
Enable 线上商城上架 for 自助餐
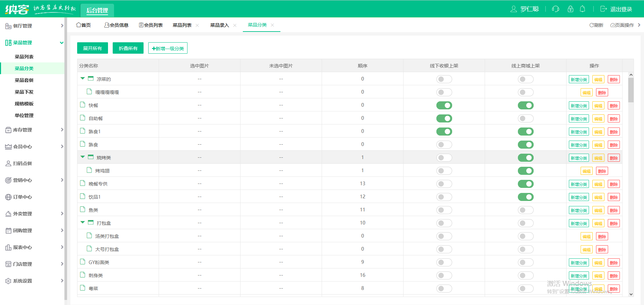[526, 118]
